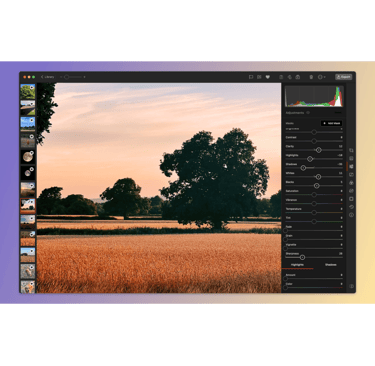This screenshot has width=375, height=366.
Task: Click Add Mask button
Action: tap(331, 123)
